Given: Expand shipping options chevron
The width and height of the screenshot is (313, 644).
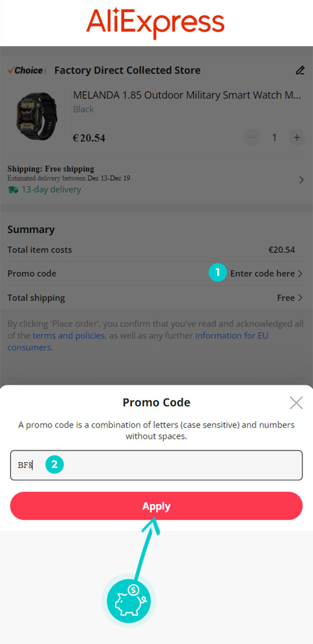Looking at the screenshot, I should 301,180.
